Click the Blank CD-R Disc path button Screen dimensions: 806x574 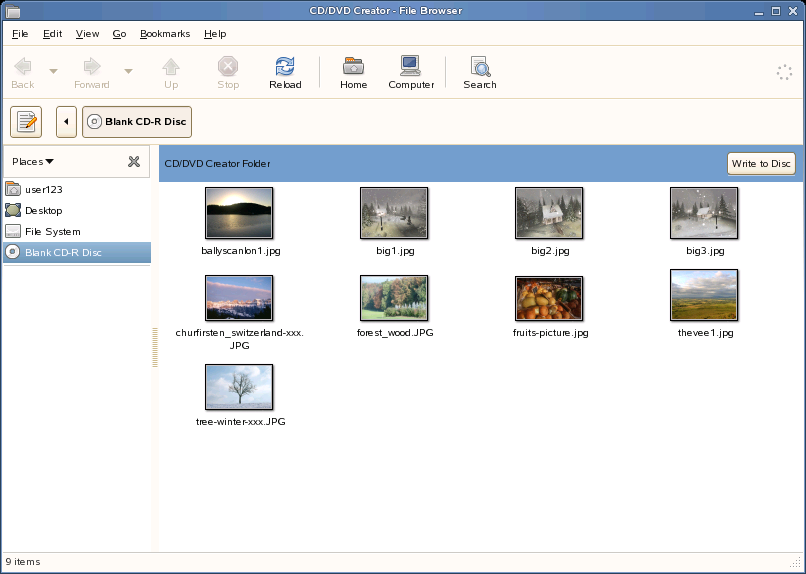click(137, 122)
